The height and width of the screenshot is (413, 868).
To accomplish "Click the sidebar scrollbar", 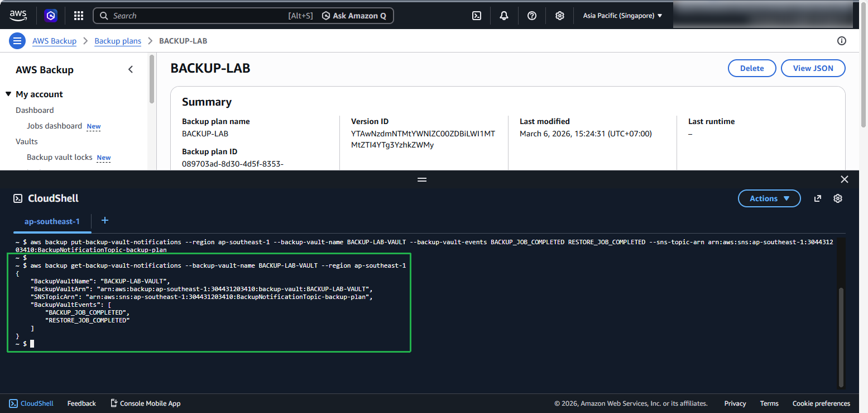I will (152, 79).
